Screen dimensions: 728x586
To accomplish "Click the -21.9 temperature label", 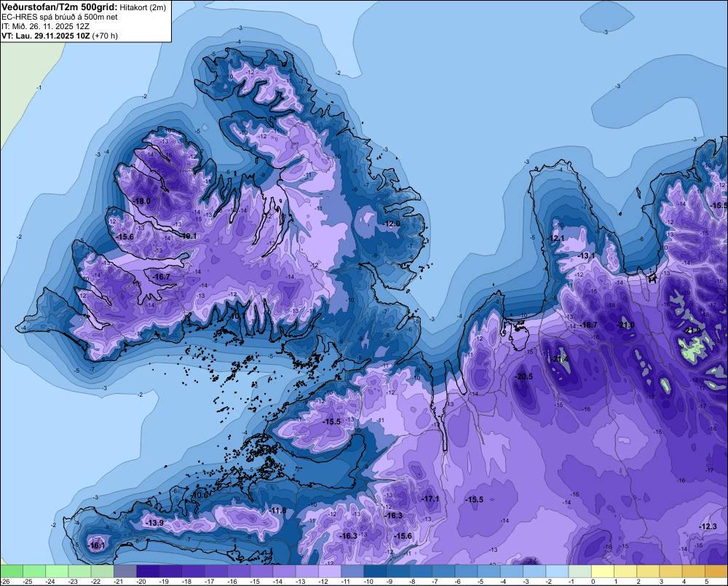I will click(692, 330).
